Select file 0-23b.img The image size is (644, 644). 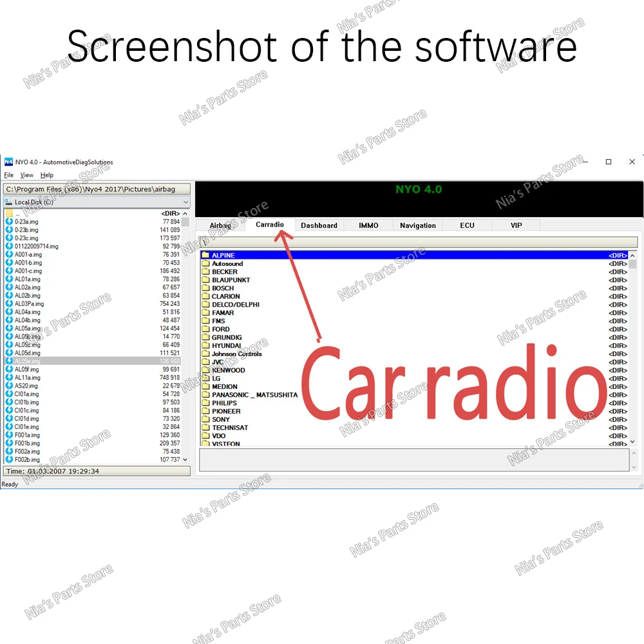[x=93, y=230]
